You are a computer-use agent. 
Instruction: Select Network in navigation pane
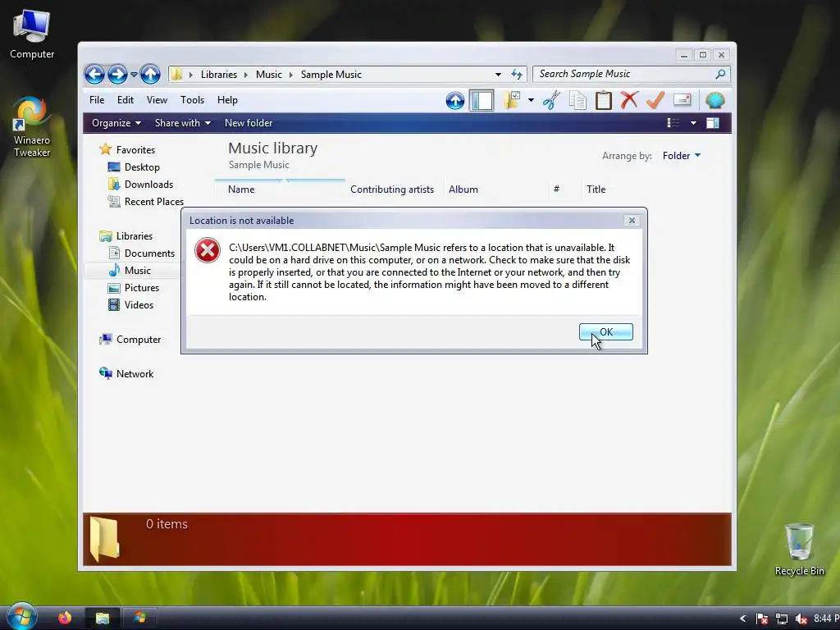[x=126, y=374]
